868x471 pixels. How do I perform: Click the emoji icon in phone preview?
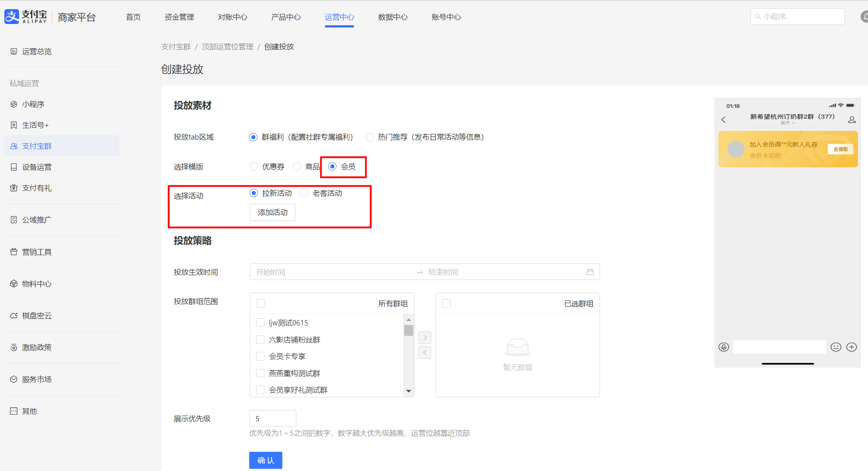836,347
